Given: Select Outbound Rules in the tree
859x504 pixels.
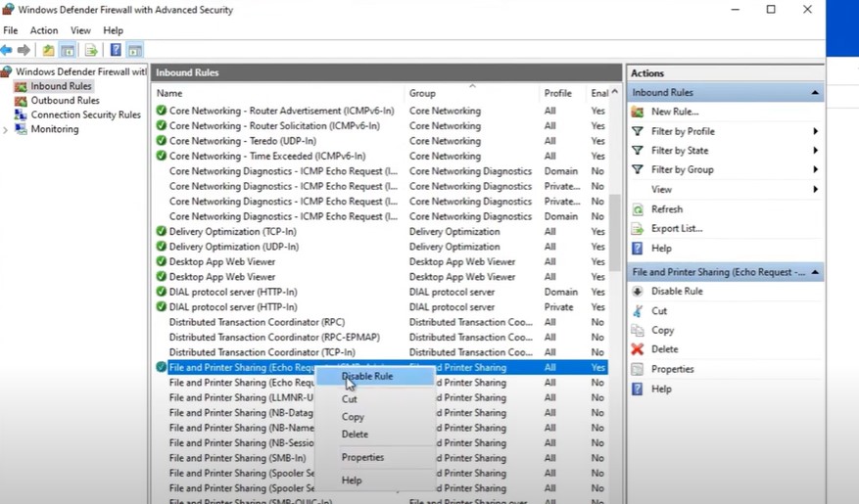Looking at the screenshot, I should pyautogui.click(x=66, y=101).
